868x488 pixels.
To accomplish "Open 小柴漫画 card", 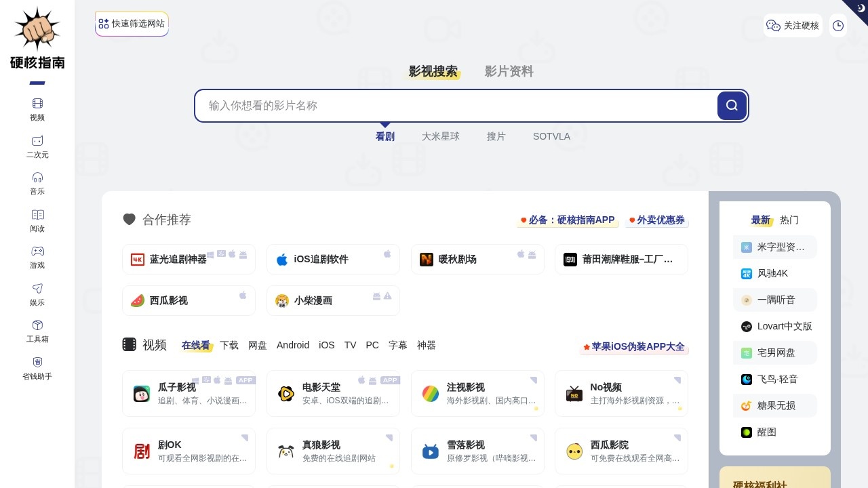I will click(x=333, y=301).
